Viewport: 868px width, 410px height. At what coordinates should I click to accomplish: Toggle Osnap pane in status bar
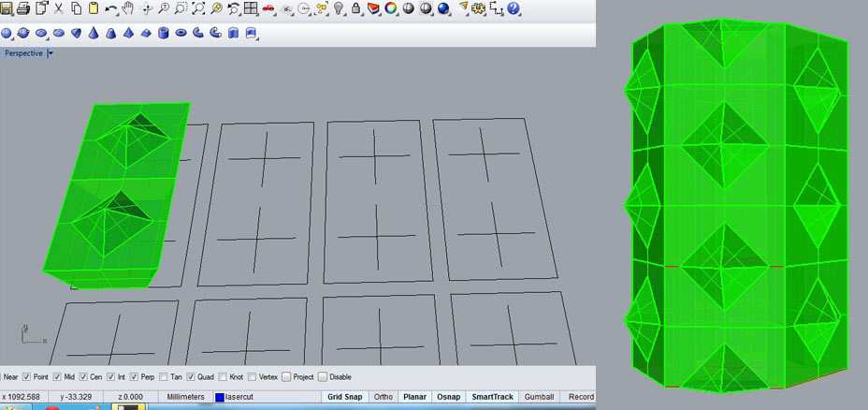447,397
